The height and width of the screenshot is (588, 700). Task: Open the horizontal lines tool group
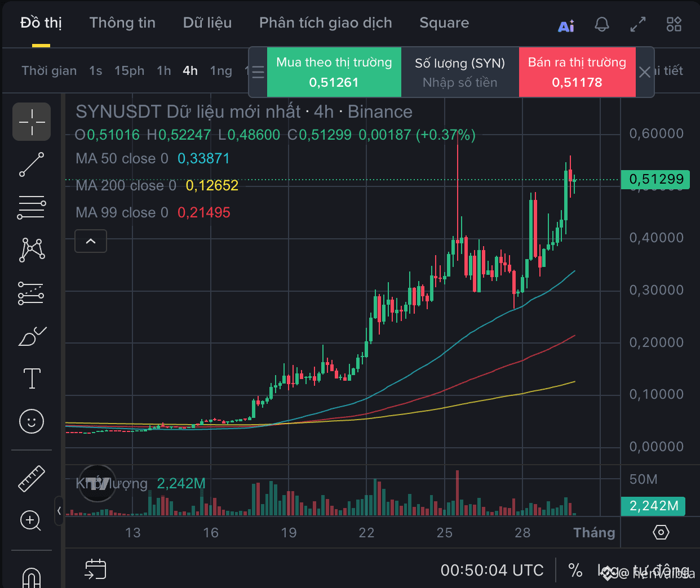[32, 207]
